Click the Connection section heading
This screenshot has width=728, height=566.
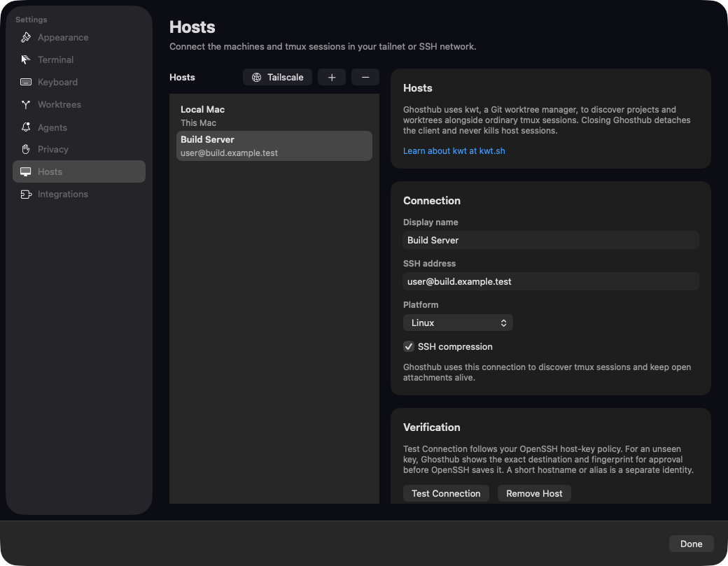(x=431, y=200)
